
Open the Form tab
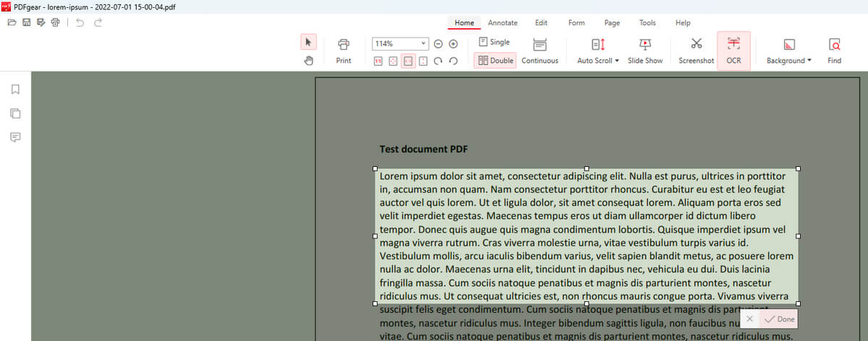(576, 22)
